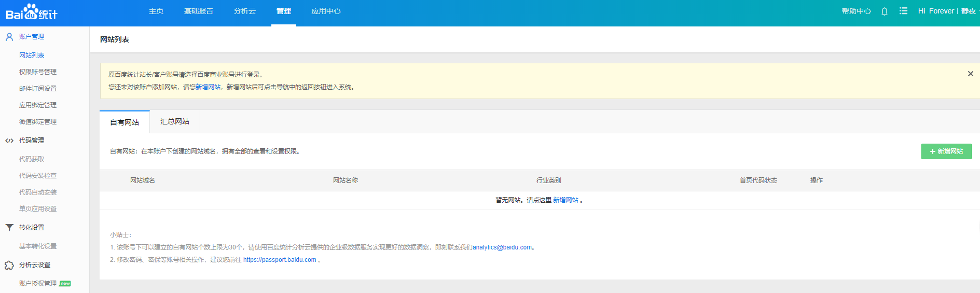Click 新增网站 link in empty table row
Screen dimensions: 980x293
[x=565, y=200]
